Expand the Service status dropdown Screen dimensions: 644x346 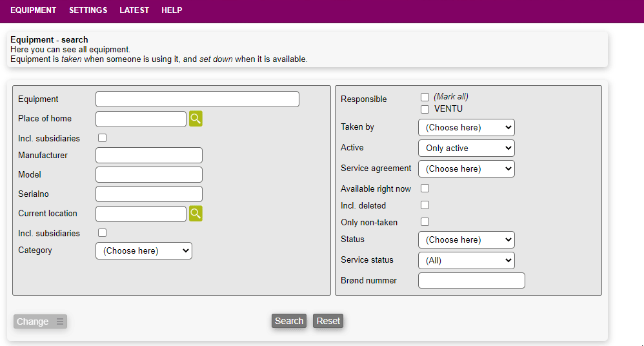(x=466, y=260)
